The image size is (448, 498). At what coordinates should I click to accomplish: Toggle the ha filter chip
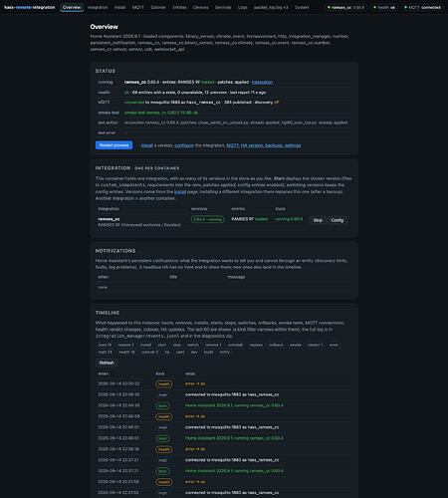point(167,352)
